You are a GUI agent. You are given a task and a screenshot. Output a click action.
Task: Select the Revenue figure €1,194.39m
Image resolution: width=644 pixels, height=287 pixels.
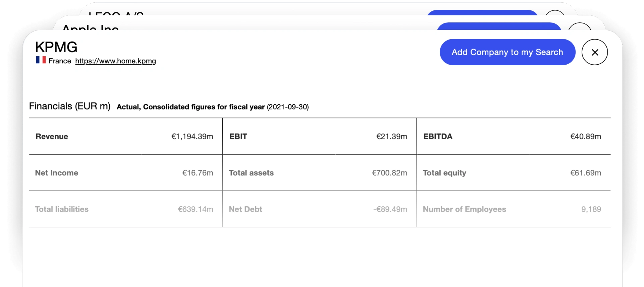pyautogui.click(x=192, y=136)
